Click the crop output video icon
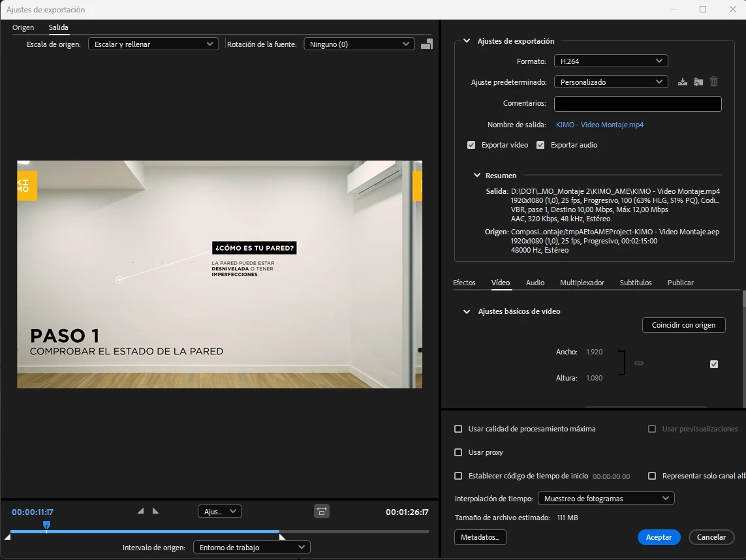The width and height of the screenshot is (746, 560). point(427,44)
